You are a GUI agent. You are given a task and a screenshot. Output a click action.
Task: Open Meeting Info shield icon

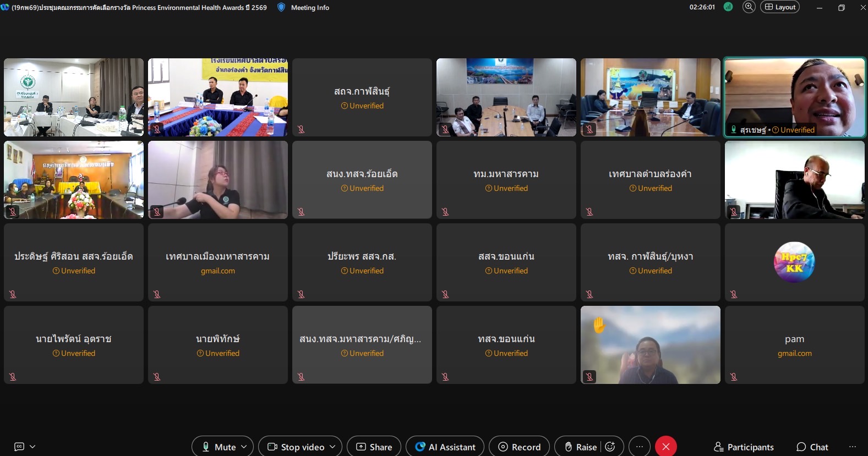pos(281,7)
